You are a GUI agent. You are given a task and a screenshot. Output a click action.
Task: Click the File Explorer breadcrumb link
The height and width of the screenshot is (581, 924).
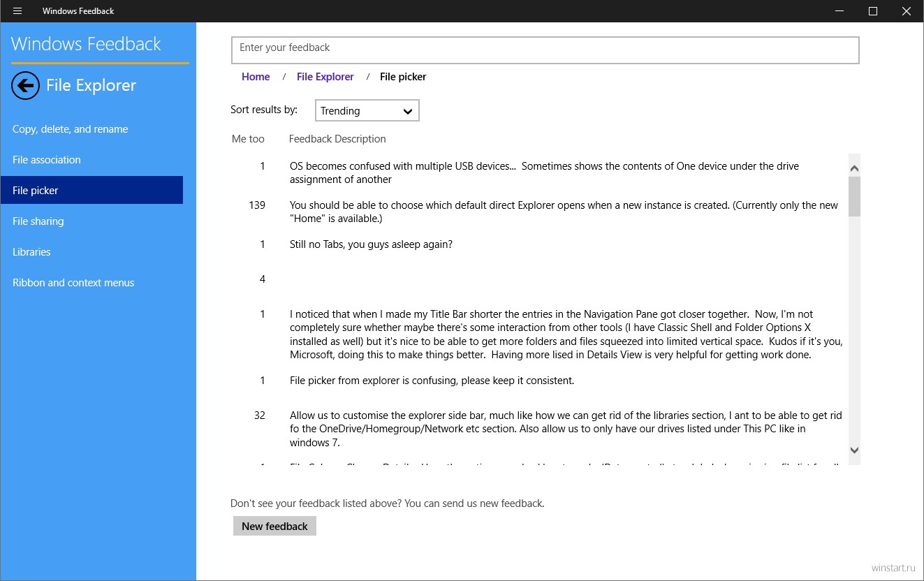tap(325, 77)
